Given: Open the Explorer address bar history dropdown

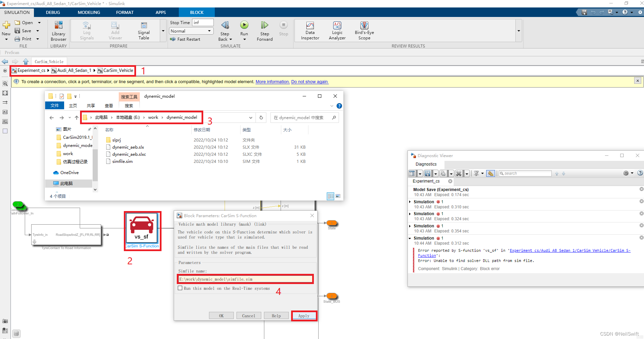Looking at the screenshot, I should 251,118.
